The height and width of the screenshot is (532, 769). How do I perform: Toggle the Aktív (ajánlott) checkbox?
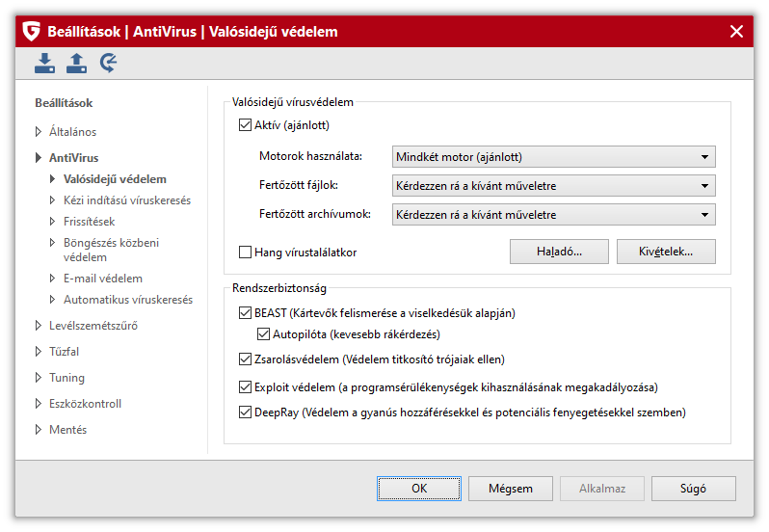pos(245,125)
